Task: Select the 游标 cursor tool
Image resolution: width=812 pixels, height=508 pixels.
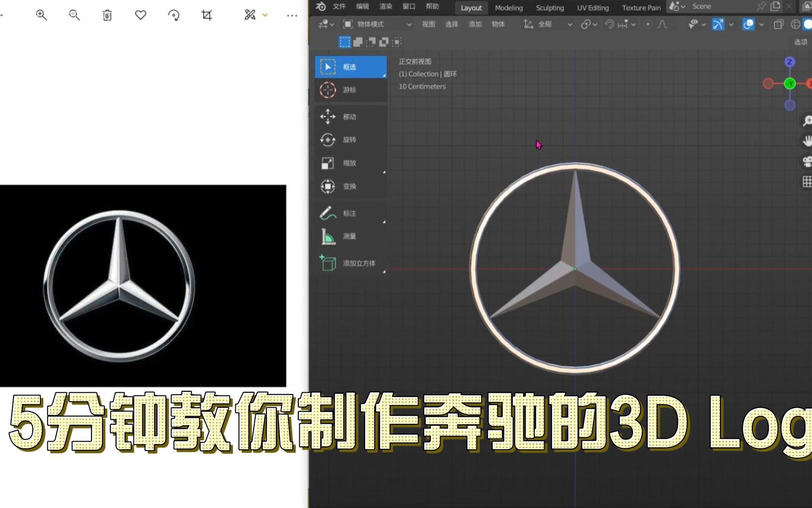Action: (351, 90)
